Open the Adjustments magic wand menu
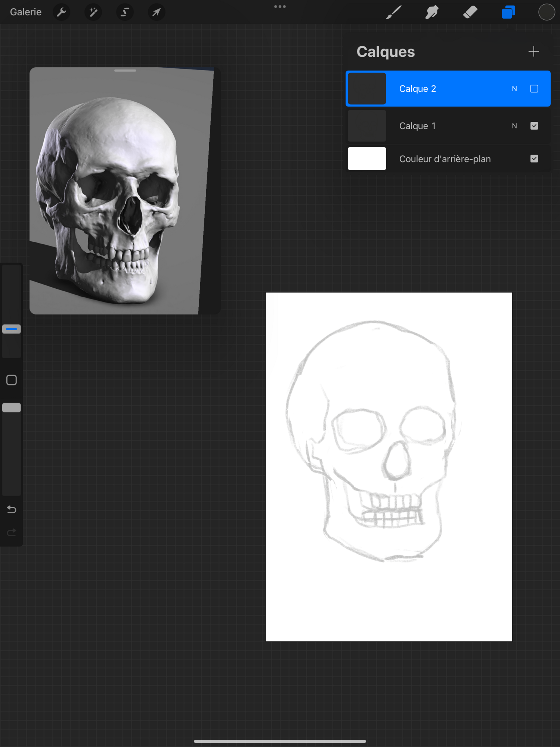 93,12
